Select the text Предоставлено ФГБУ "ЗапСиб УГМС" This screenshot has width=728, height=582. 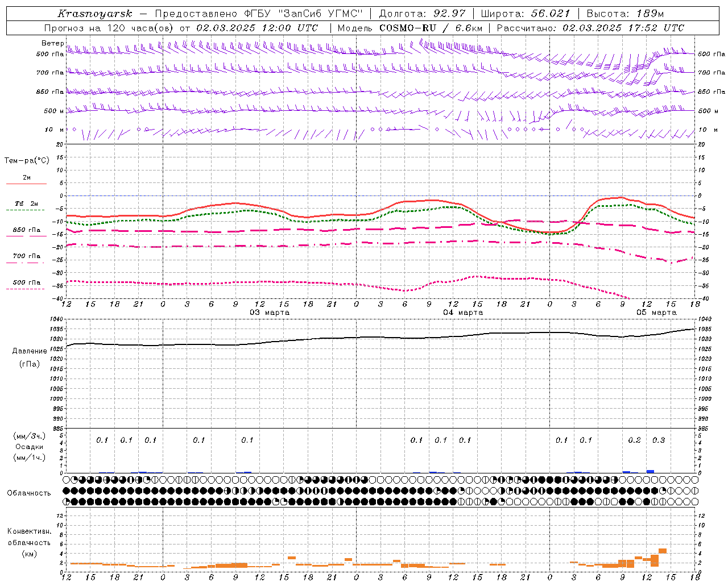pyautogui.click(x=258, y=14)
